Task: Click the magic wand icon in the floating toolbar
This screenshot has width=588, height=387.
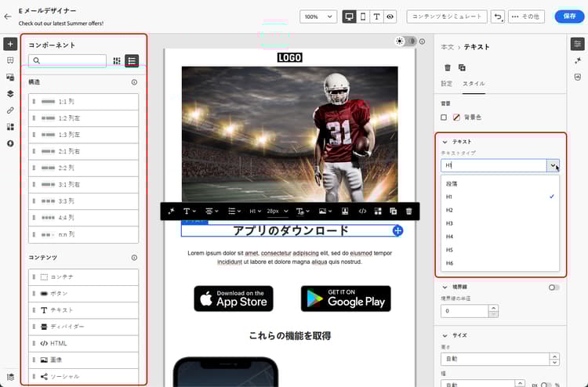Action: (171, 212)
